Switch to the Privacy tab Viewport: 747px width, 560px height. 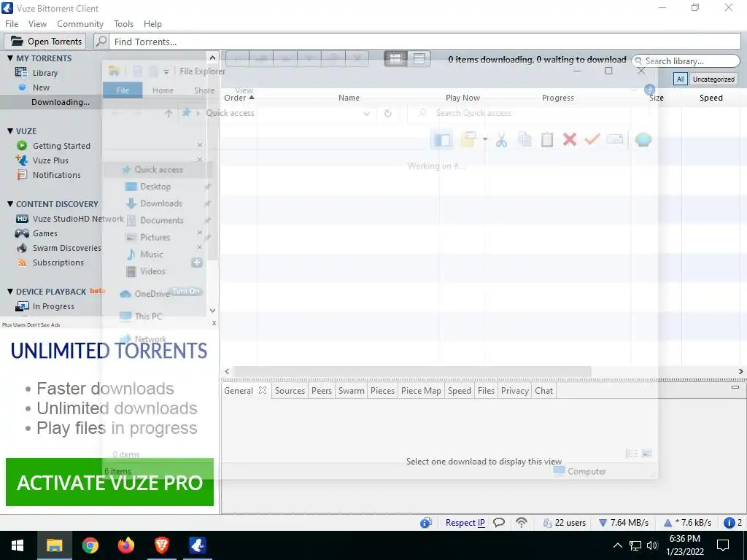click(x=514, y=391)
